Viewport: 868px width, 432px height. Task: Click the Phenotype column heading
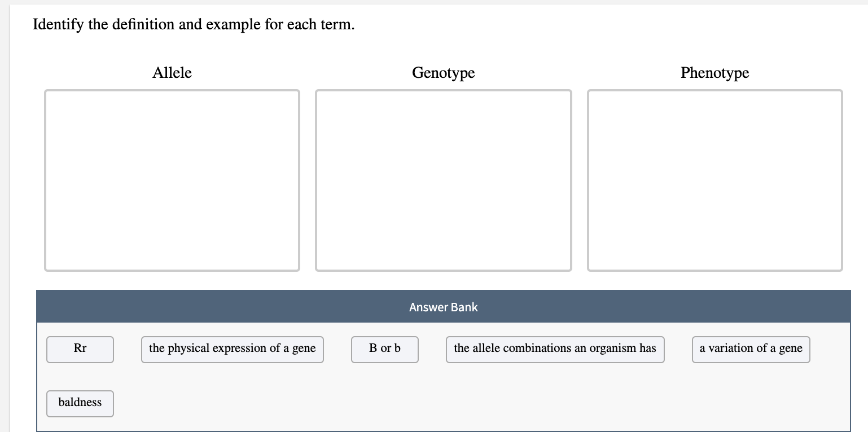tap(714, 73)
